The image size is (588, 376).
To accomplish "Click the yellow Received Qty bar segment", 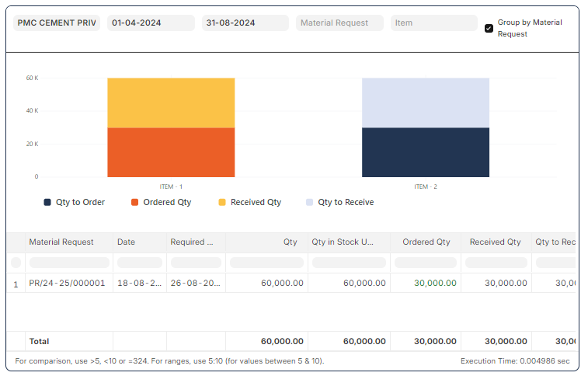I will [x=171, y=103].
